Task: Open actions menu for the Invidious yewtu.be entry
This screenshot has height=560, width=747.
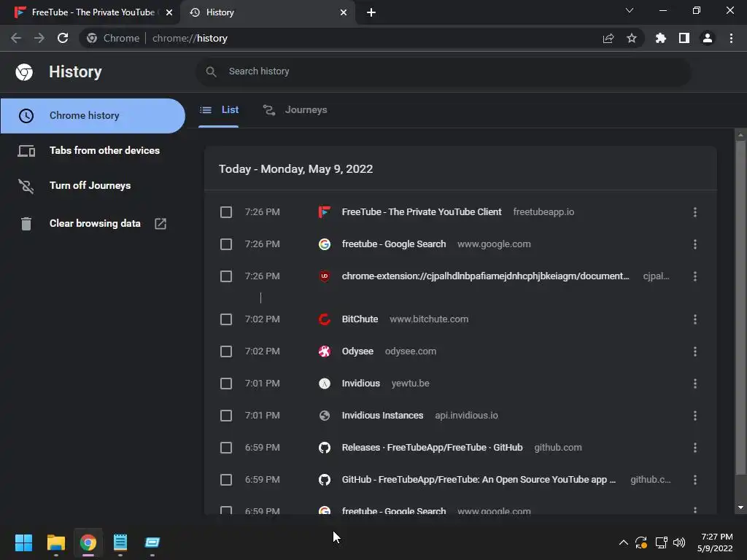Action: click(695, 384)
